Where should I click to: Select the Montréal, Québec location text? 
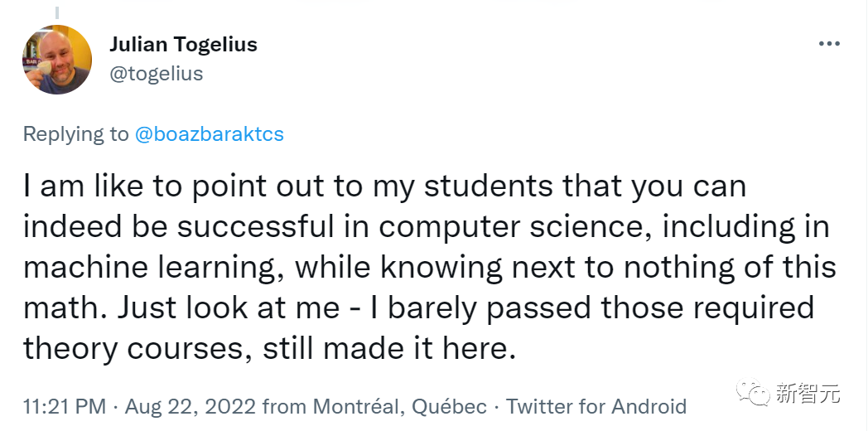(399, 407)
